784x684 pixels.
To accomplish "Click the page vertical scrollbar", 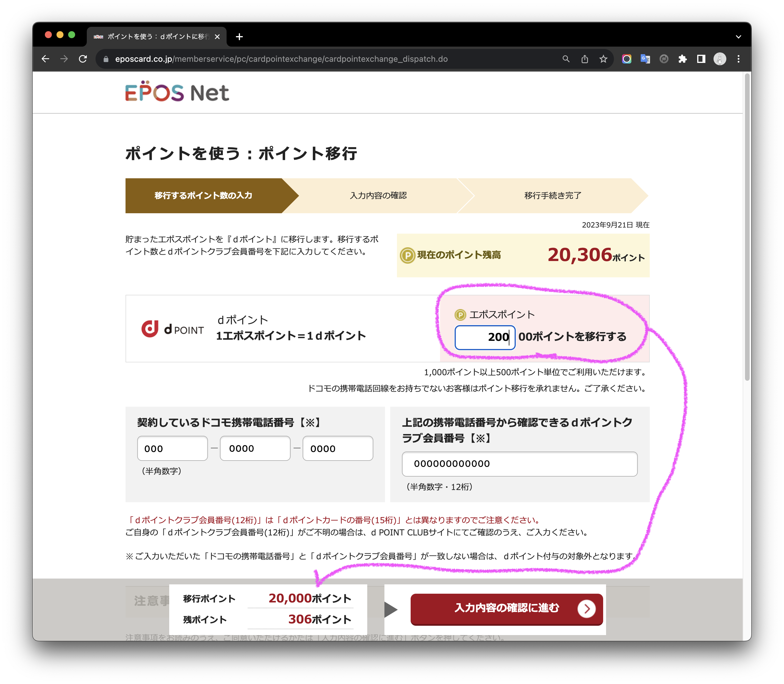I will 747,227.
